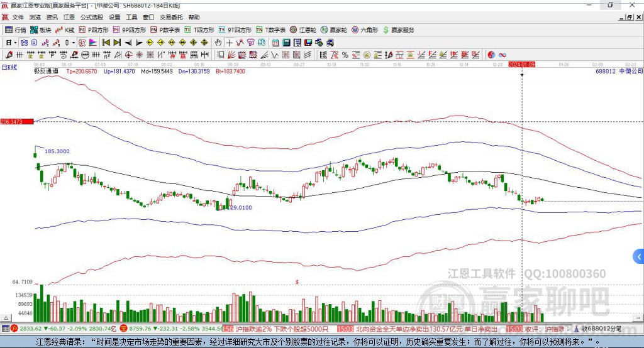Click the red circle crosshair target icon
644x348 pixels.
[x=128, y=55]
